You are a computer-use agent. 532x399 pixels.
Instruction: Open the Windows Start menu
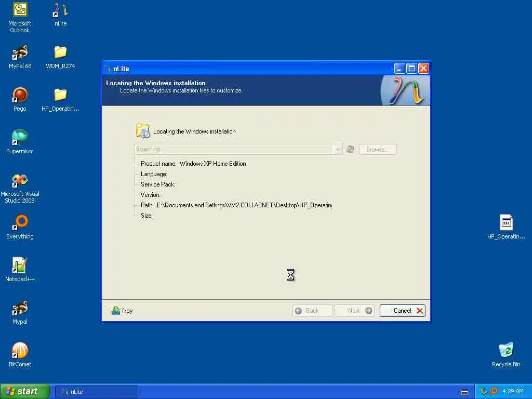pyautogui.click(x=25, y=391)
